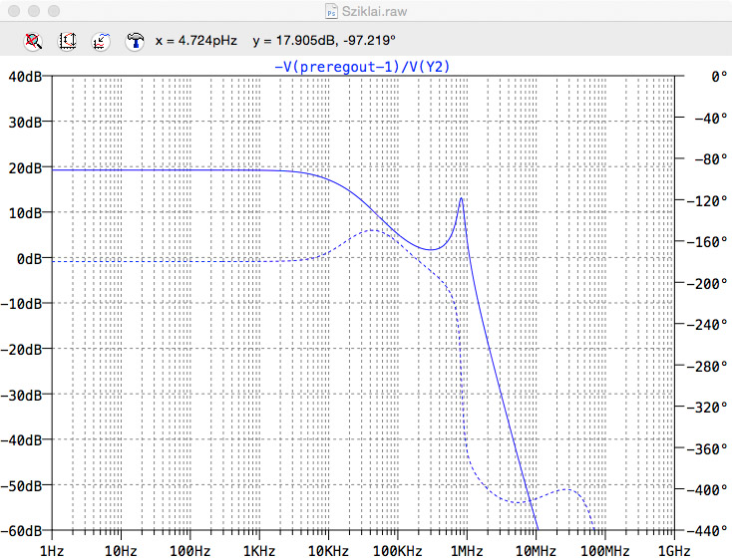Click the Sziklai.raw window title

click(374, 11)
